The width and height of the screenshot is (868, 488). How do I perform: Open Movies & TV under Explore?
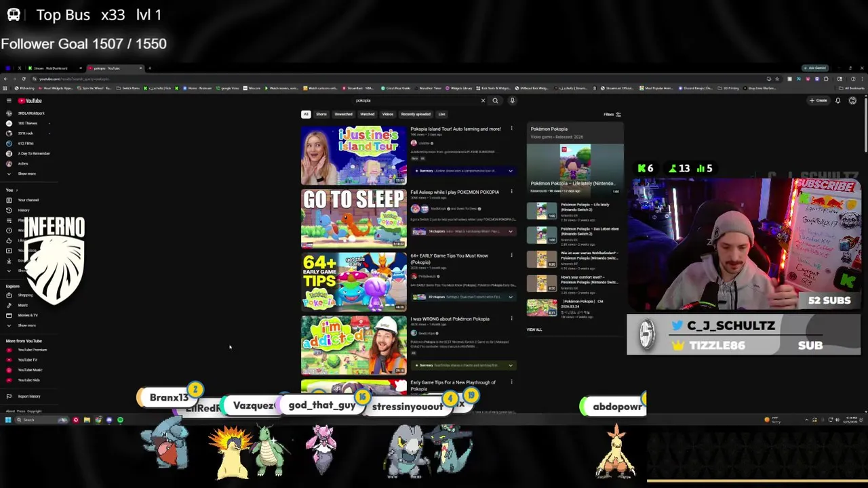(x=22, y=315)
